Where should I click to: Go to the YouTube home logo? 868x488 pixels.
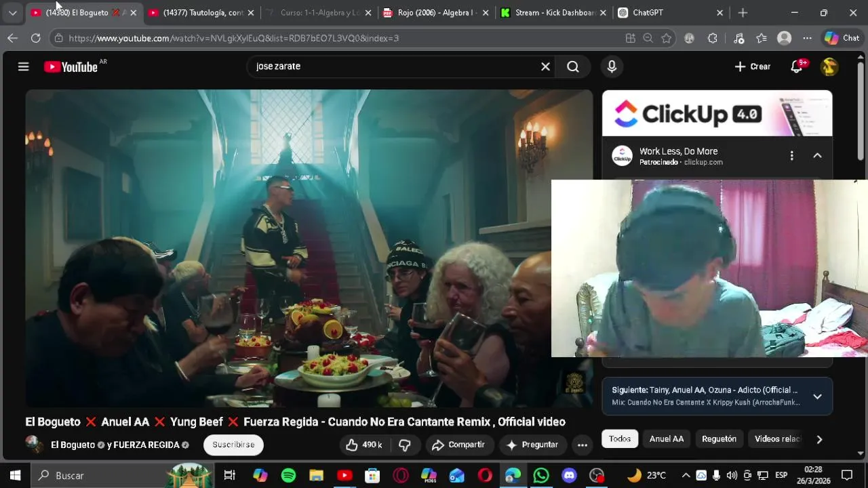pyautogui.click(x=71, y=66)
